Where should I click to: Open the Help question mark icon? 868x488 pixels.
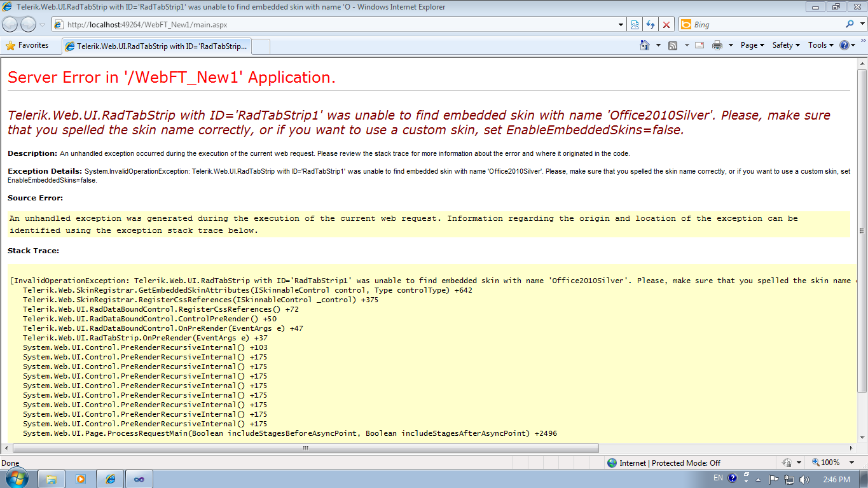tap(844, 45)
